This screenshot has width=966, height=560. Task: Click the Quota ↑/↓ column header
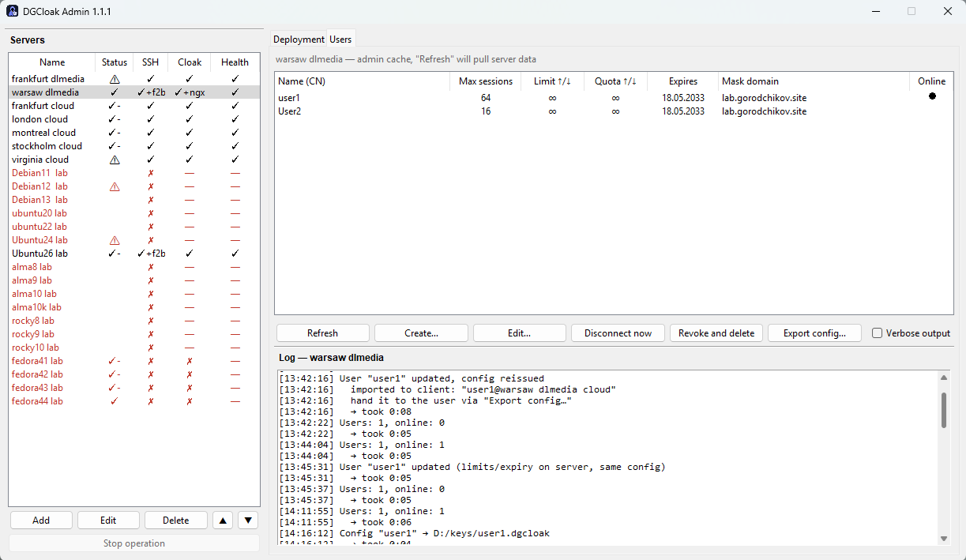(615, 81)
